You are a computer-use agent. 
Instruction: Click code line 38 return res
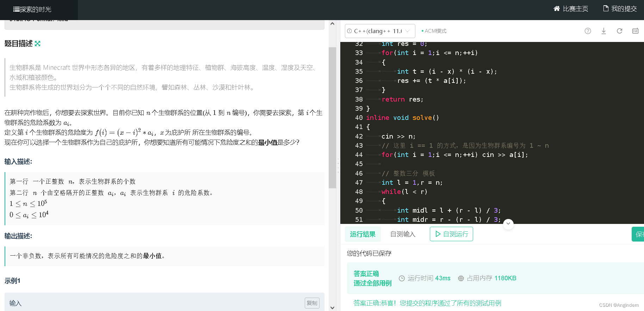pos(402,99)
